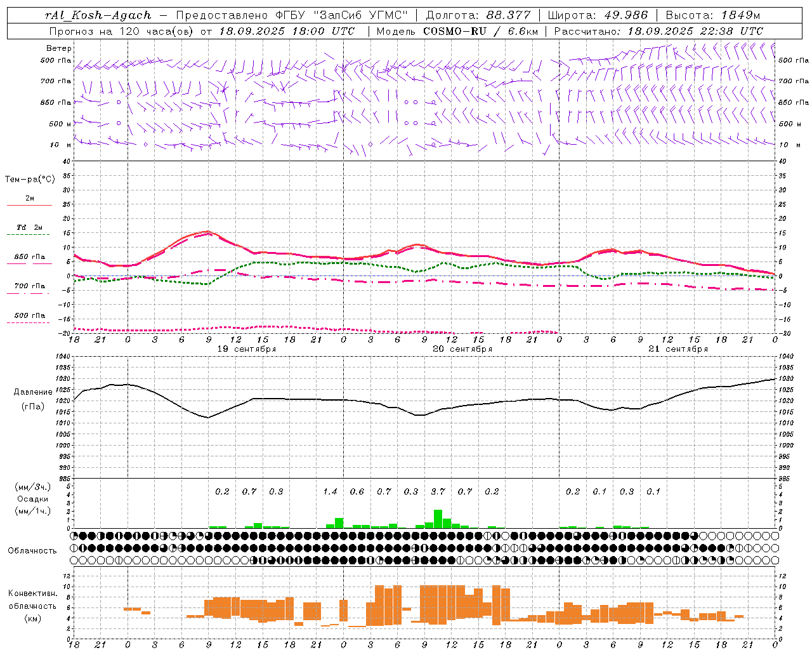Image resolution: width=812 pixels, height=650 pixels.
Task: Click the 20 сентября date label
Action: pyautogui.click(x=462, y=349)
